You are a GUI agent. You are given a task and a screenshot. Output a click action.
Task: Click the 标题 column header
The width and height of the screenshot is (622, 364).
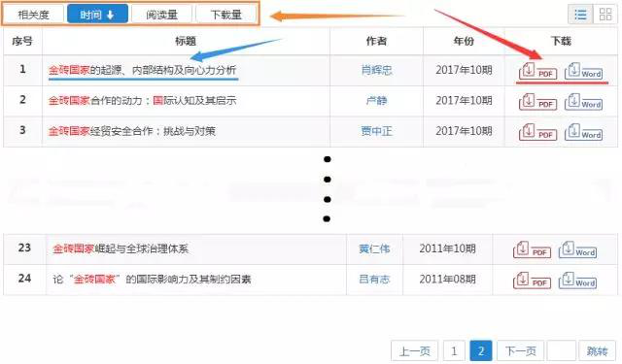pos(186,41)
